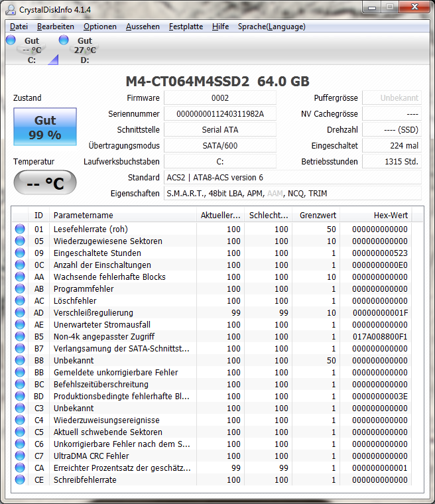Select the C: drive status orb
435x504 pixels.
pos(11,40)
